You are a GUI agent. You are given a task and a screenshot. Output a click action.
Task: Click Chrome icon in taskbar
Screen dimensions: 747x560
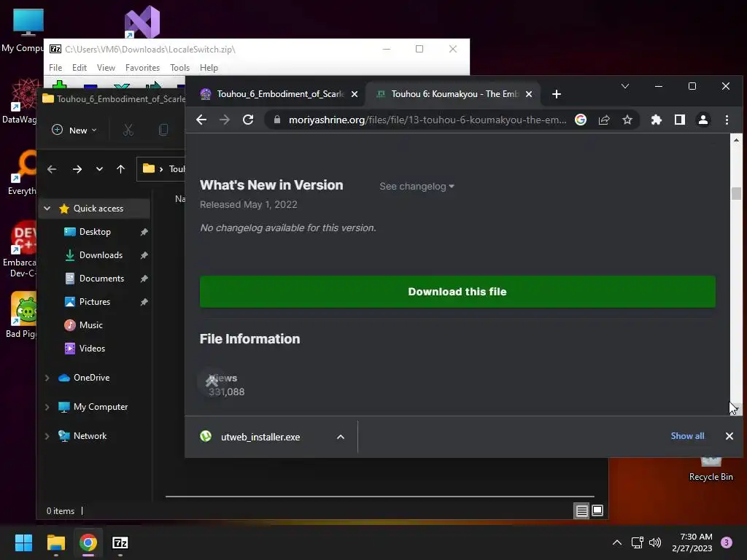88,542
